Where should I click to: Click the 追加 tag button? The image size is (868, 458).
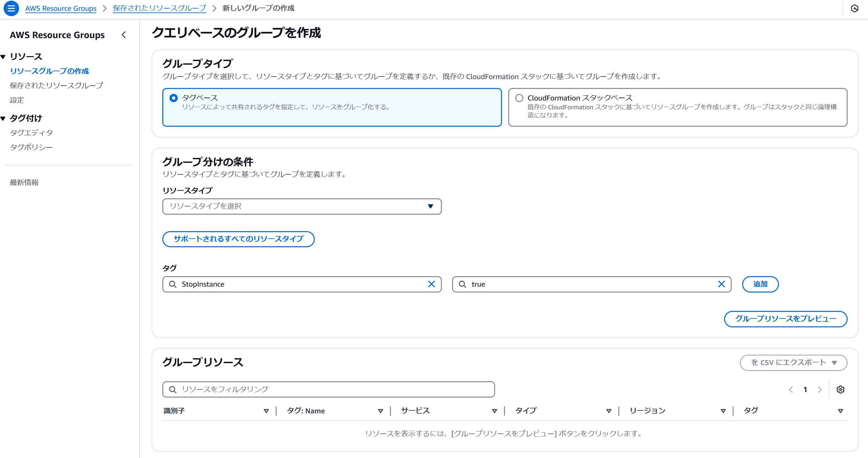(x=760, y=284)
